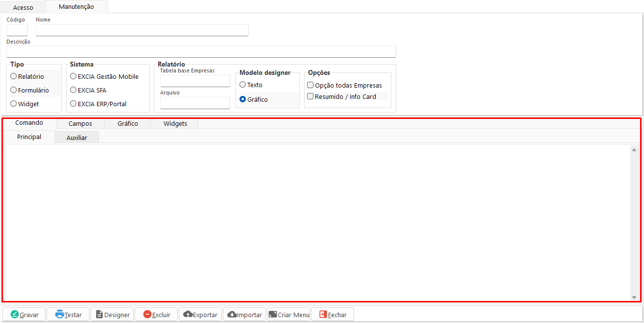644x323 pixels.
Task: Choose the EXCIA SFA system option
Action: point(73,90)
